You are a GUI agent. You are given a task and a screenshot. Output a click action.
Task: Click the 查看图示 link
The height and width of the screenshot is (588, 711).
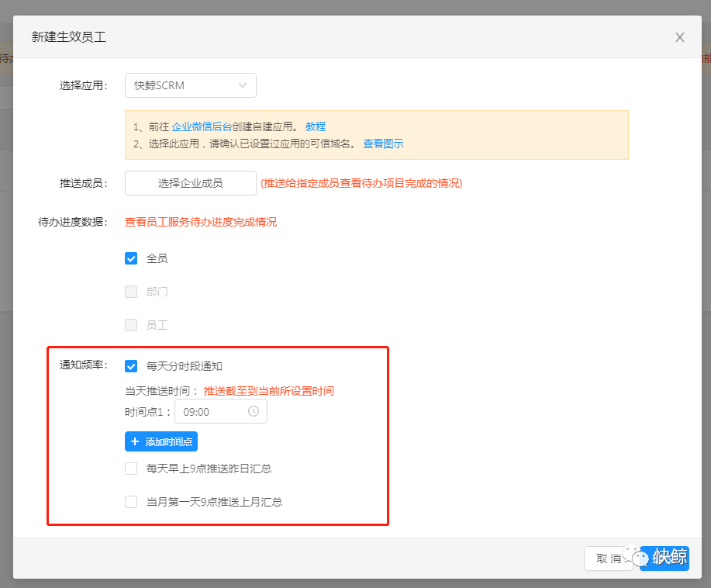coord(383,144)
